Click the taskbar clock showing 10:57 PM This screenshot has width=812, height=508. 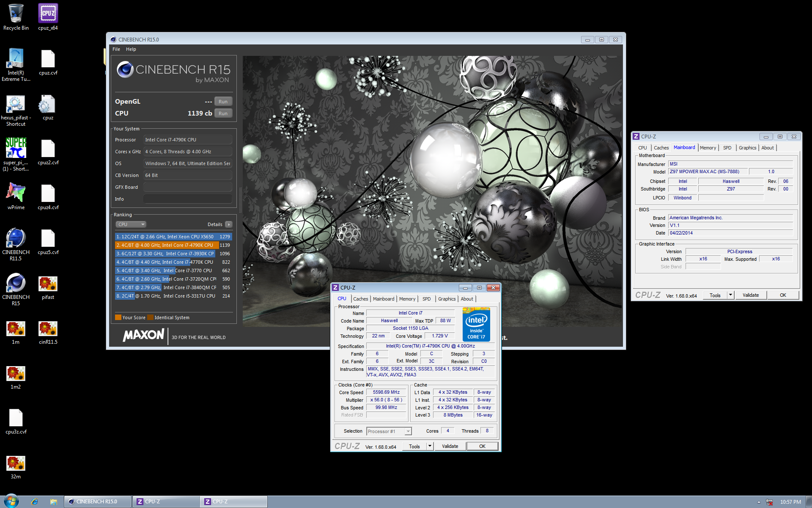click(x=790, y=502)
